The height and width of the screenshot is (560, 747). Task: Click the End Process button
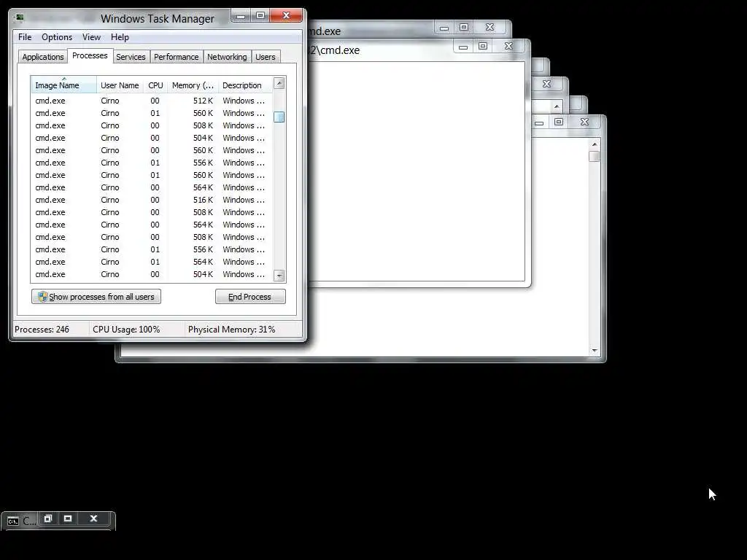coord(250,297)
